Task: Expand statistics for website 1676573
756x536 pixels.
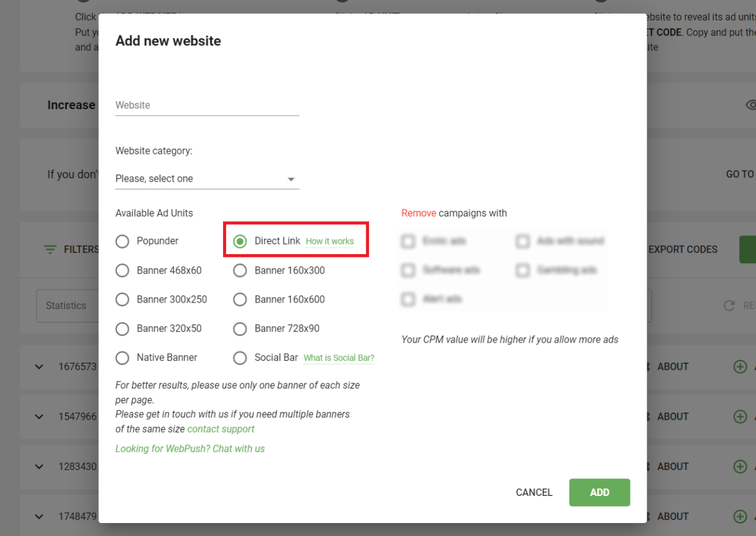Action: (x=39, y=366)
